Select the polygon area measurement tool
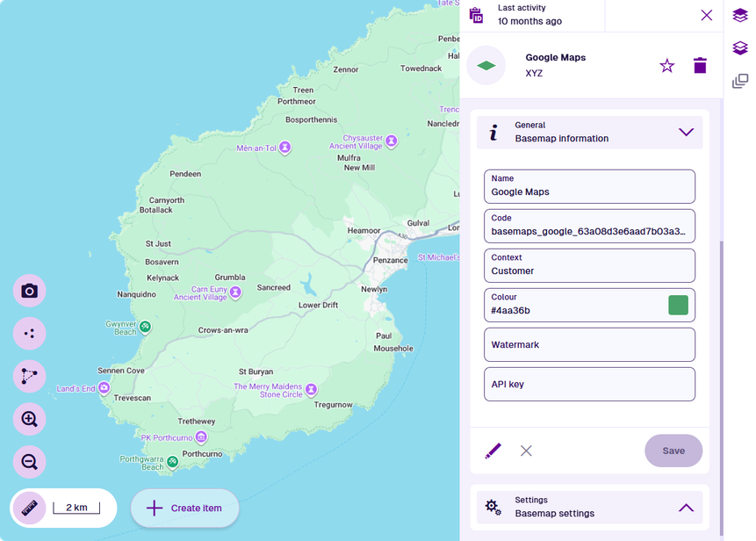Image resolution: width=756 pixels, height=541 pixels. coord(29,376)
